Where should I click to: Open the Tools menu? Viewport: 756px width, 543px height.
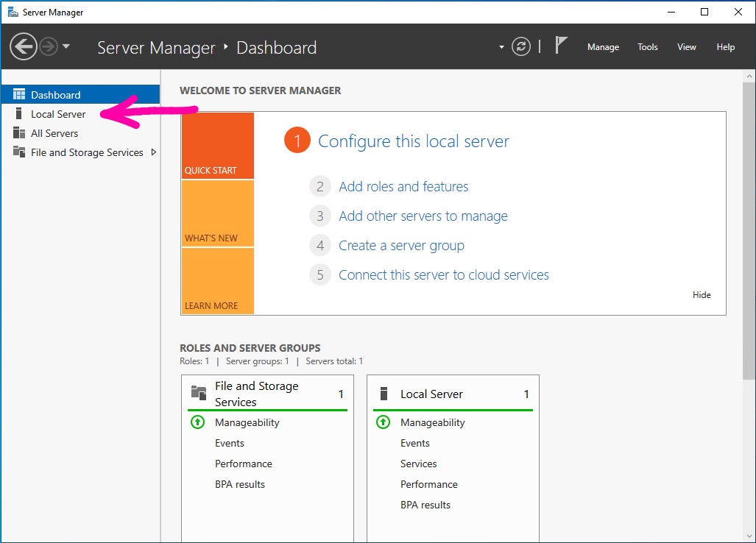[x=648, y=47]
